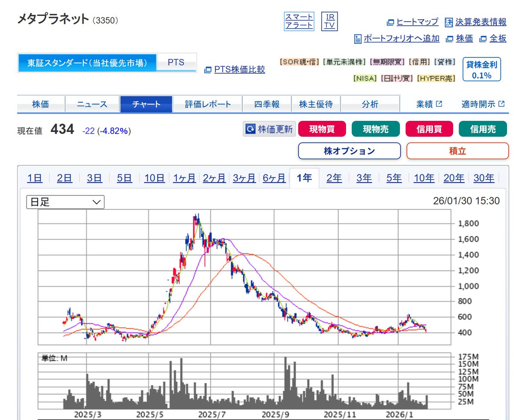The width and height of the screenshot is (514, 420).
Task: Click the 決算発表情報 calendar icon
Action: tap(449, 22)
